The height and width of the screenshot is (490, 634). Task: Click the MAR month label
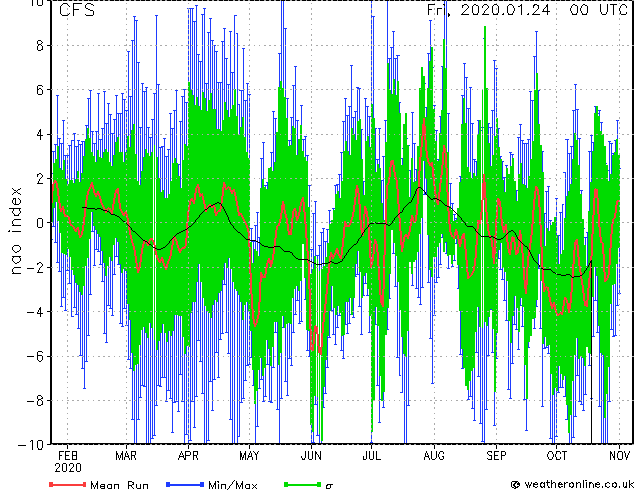(126, 456)
